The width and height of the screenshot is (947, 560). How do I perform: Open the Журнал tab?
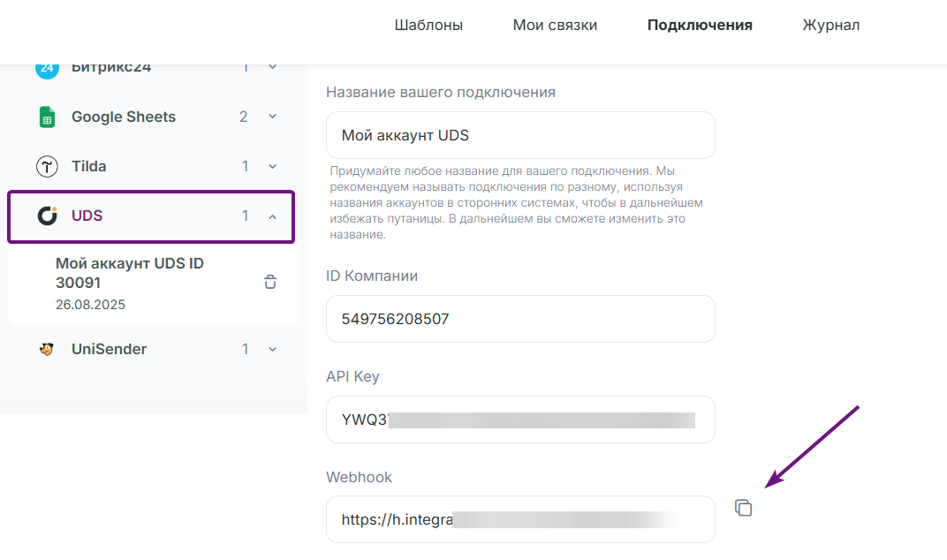pyautogui.click(x=831, y=26)
